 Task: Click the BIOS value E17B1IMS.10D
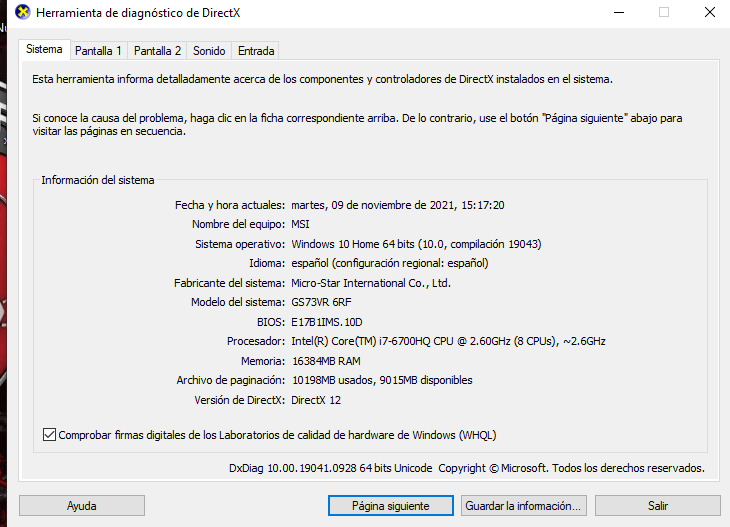[327, 322]
